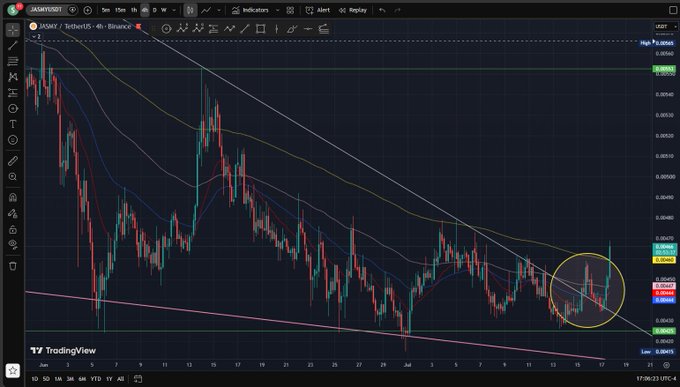Expand the collapsed indicators legend
680x387 pixels.
(x=36, y=37)
